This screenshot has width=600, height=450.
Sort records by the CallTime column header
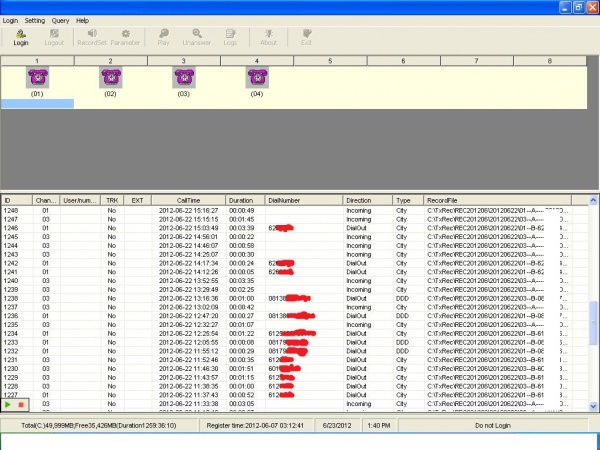tap(190, 200)
